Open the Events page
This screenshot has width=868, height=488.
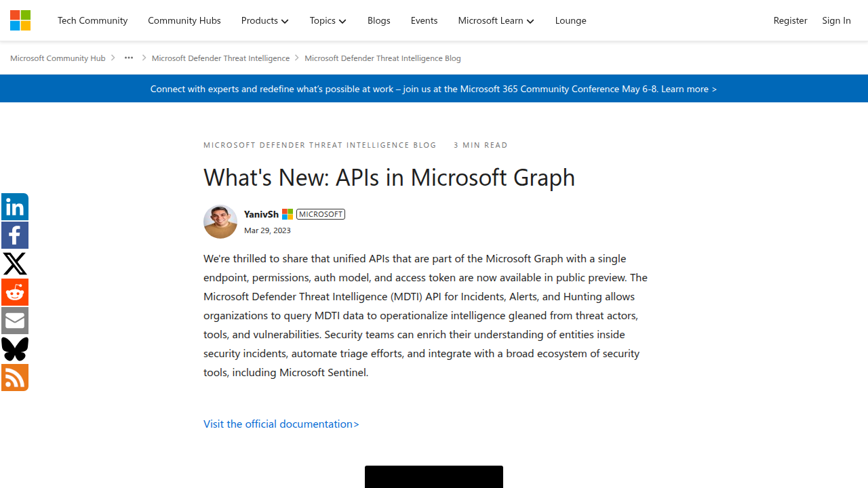click(425, 20)
